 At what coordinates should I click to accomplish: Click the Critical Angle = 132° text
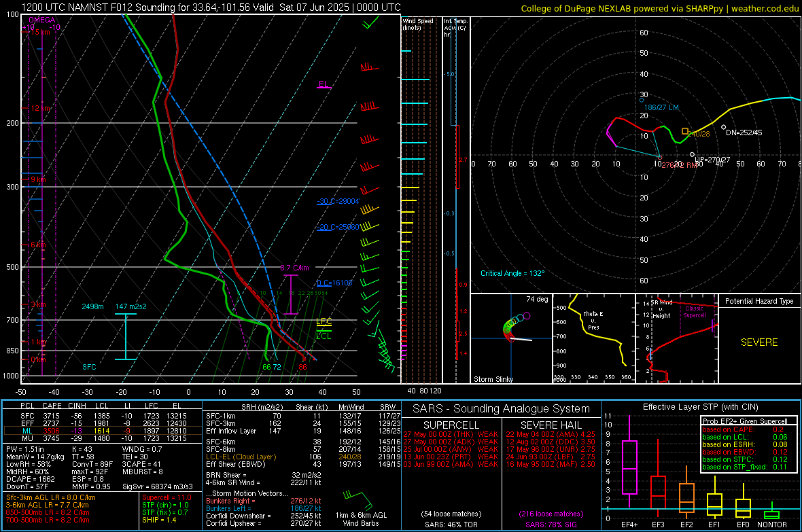(512, 274)
